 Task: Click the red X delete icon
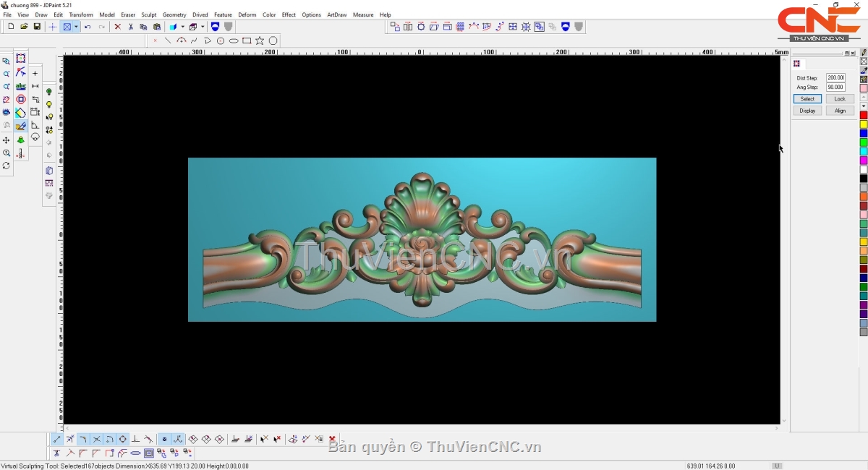pyautogui.click(x=117, y=27)
